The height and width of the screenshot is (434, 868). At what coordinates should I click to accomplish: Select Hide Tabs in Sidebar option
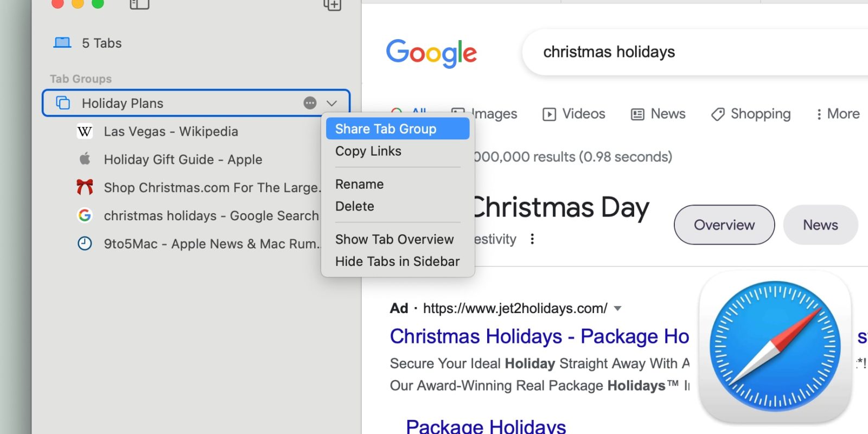(x=397, y=261)
